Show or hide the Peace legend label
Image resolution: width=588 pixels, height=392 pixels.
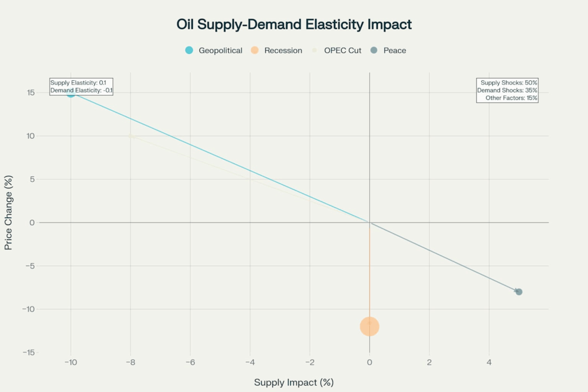coord(394,51)
